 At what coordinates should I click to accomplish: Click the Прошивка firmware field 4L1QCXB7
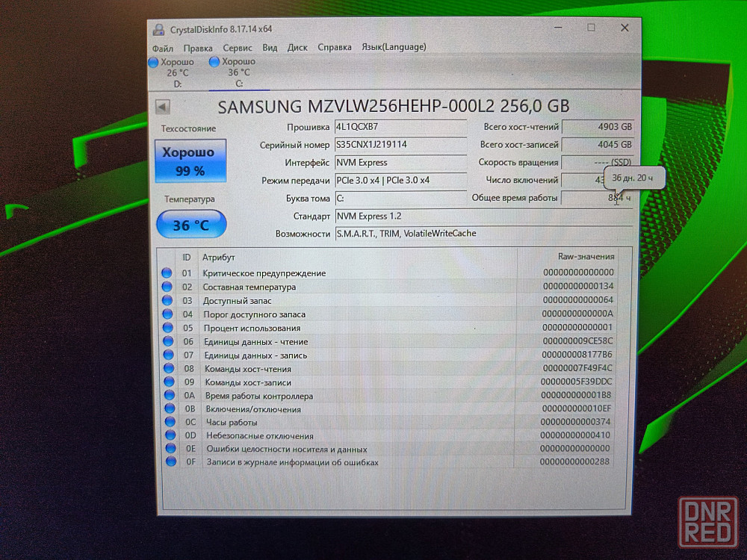pos(400,126)
